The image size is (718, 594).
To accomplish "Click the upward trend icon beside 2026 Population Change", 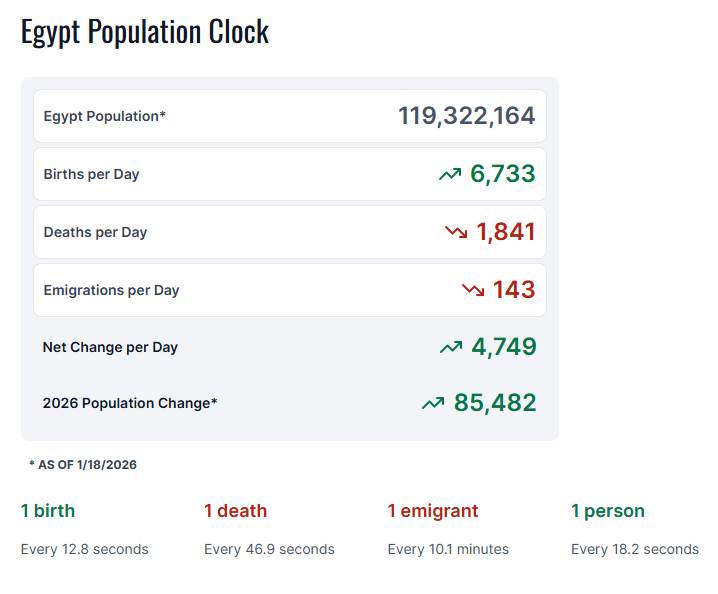I will click(433, 404).
